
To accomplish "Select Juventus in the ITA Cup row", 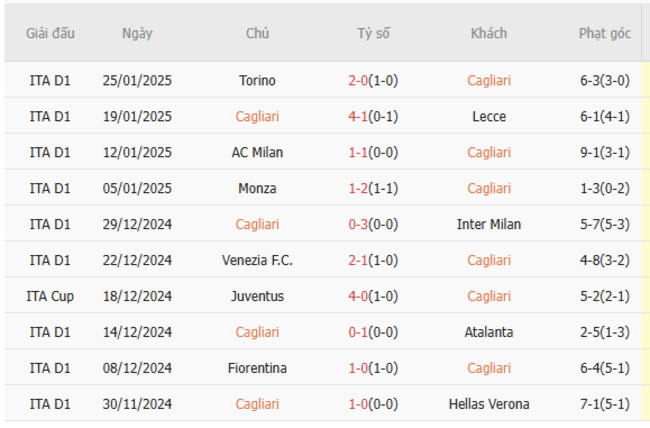I will [x=257, y=296].
